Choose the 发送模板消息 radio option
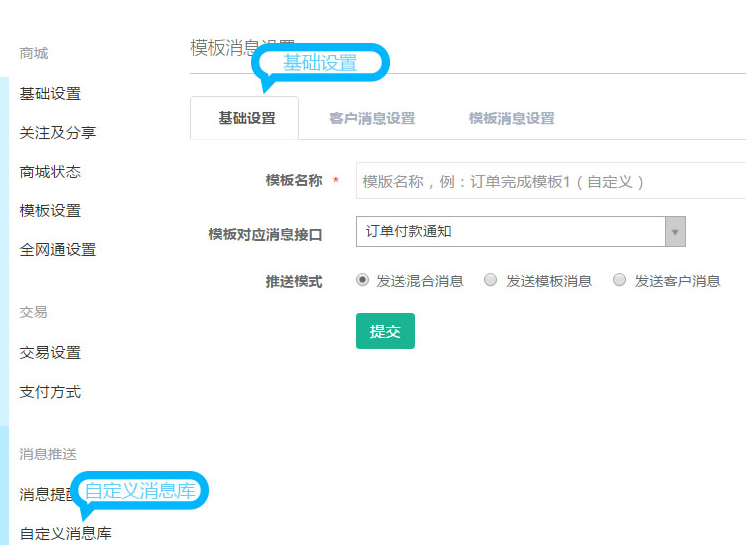Screen dimensions: 746x545 click(x=491, y=281)
